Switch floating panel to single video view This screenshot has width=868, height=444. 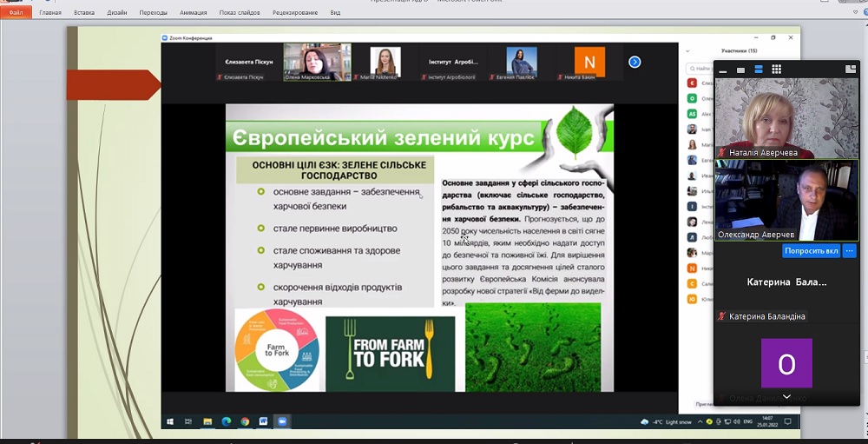740,70
